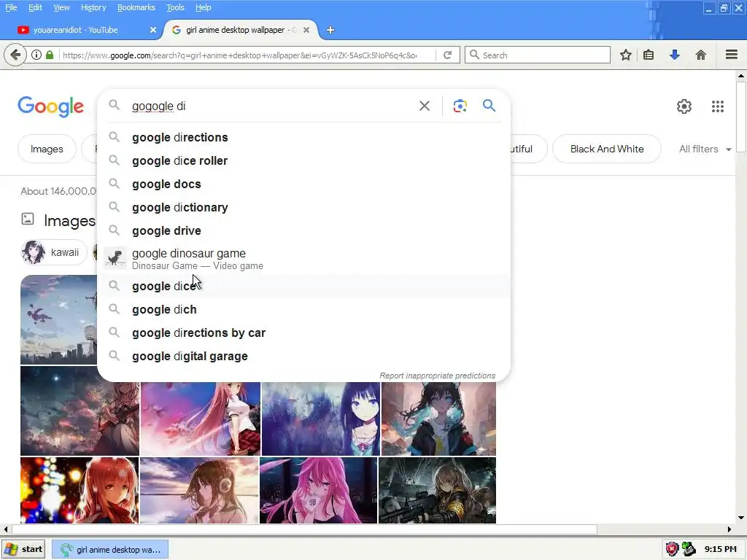Open the dark-haired girl blue background thumbnail
747x560 pixels.
(x=321, y=419)
